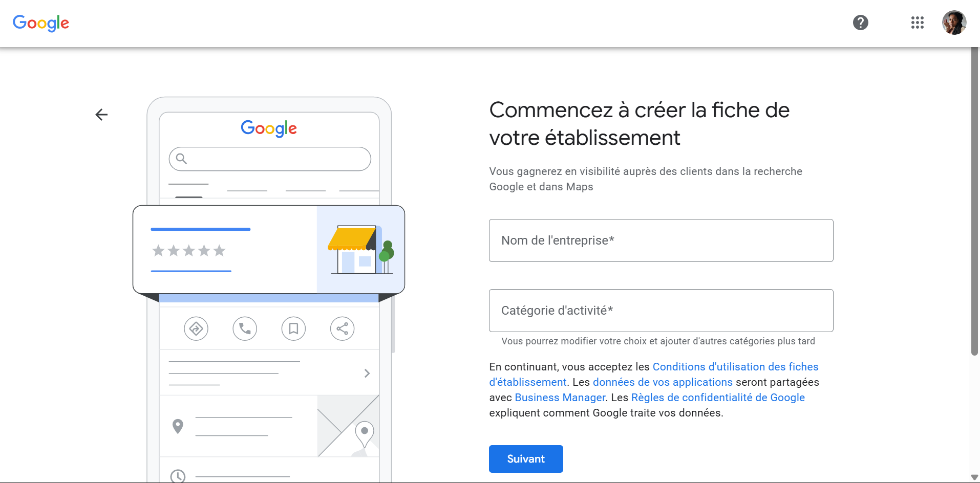Open Règles de confidentialité de Google link
This screenshot has height=483, width=980.
718,398
